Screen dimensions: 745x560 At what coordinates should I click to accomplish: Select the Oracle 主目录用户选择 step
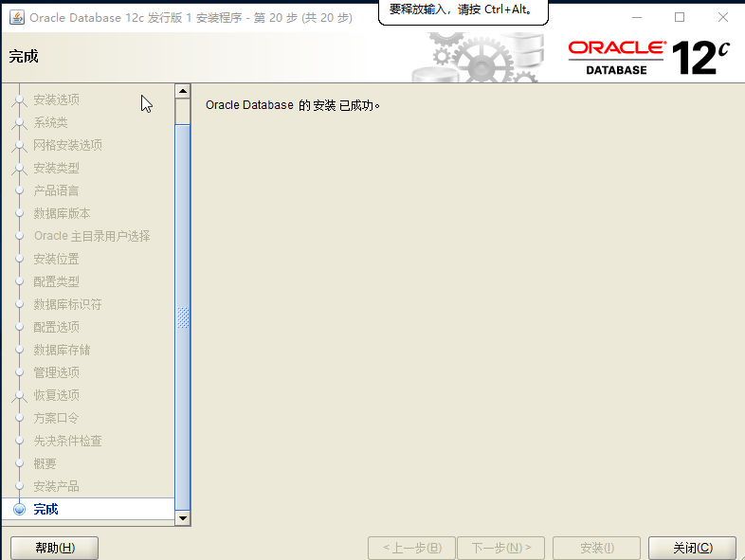tap(92, 236)
